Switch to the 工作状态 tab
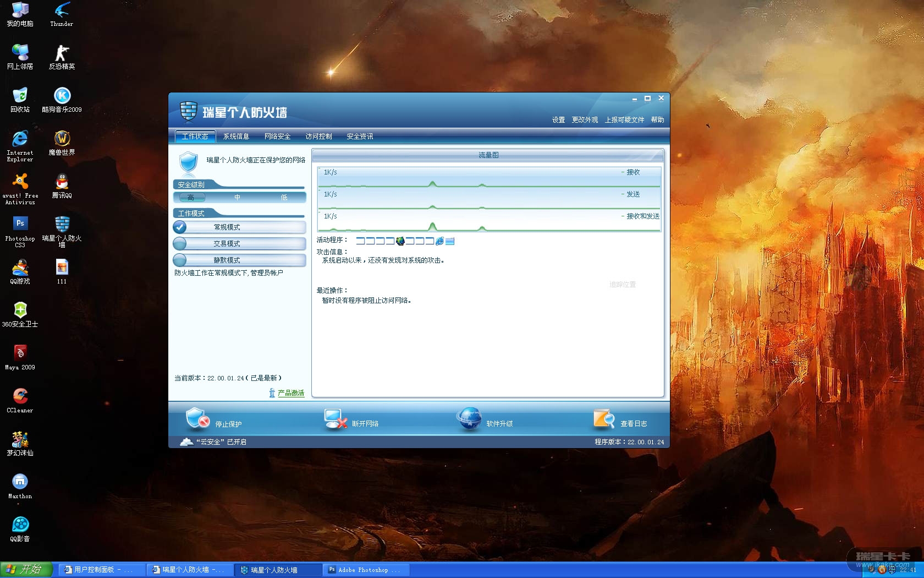 [x=195, y=137]
